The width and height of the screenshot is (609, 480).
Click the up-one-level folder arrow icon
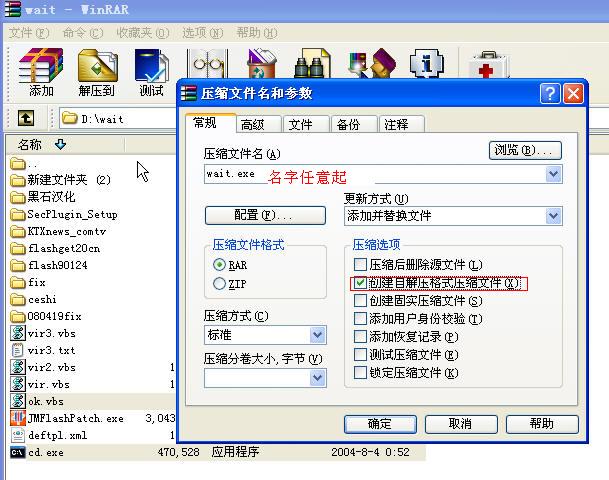(26, 118)
